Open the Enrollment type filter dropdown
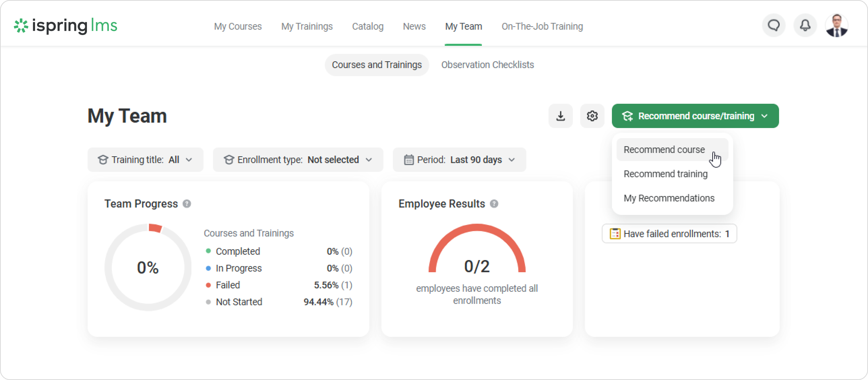This screenshot has height=380, width=868. [298, 160]
